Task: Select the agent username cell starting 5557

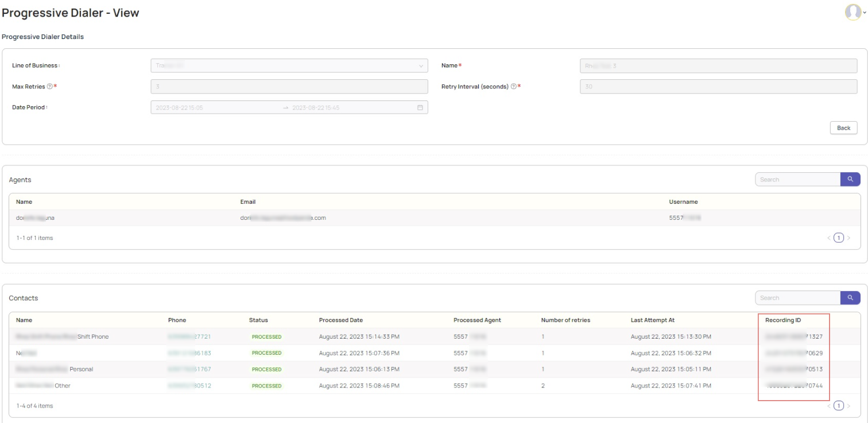Action: coord(685,218)
